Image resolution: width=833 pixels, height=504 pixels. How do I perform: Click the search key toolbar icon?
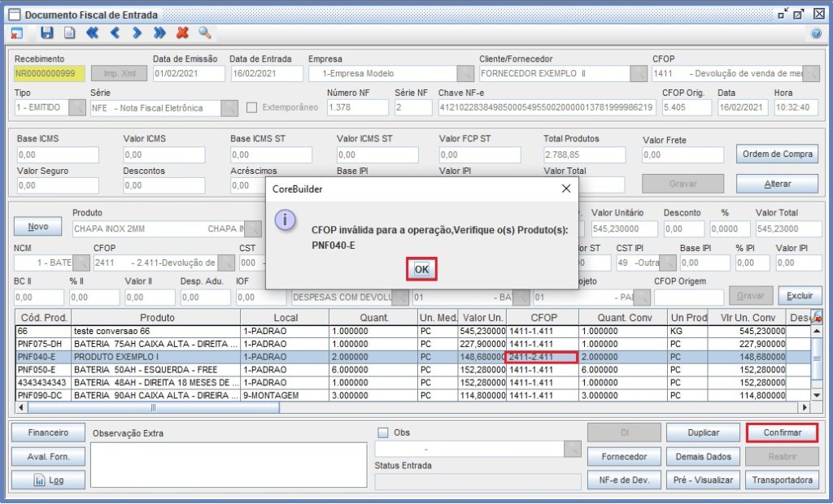coord(205,33)
